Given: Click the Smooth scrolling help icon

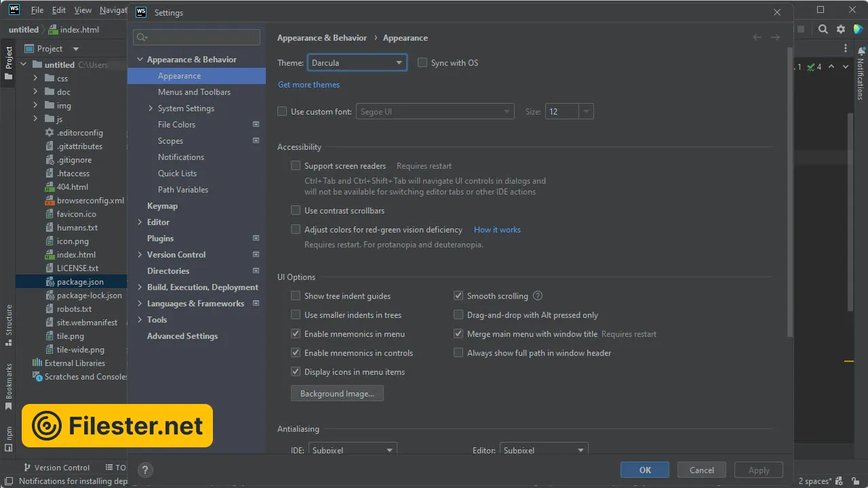Looking at the screenshot, I should pyautogui.click(x=538, y=296).
